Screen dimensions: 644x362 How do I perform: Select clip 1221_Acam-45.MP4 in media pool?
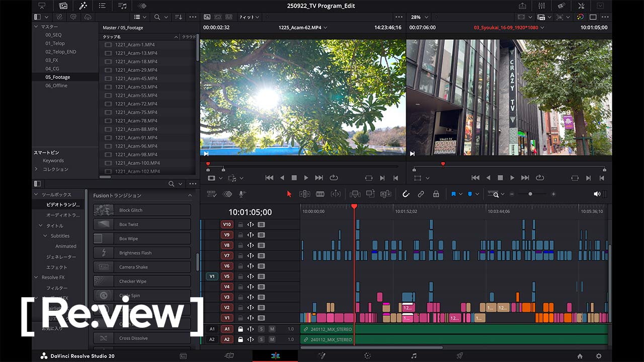pos(136,78)
